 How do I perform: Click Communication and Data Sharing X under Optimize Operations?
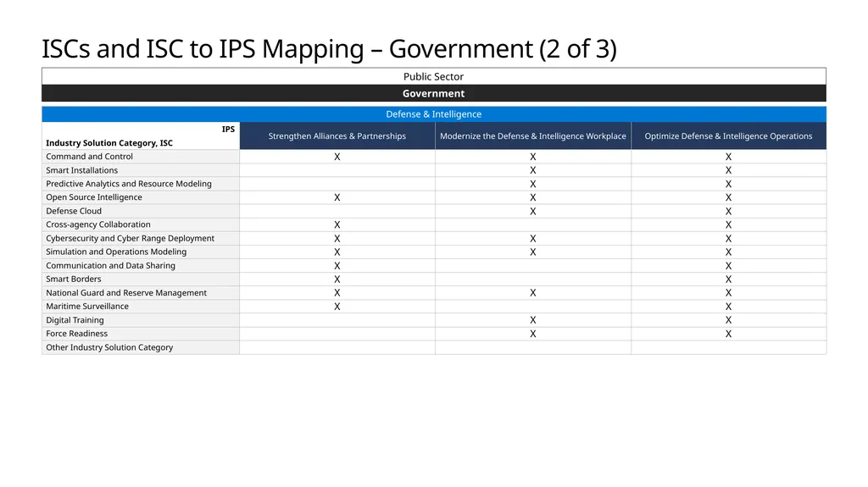pyautogui.click(x=728, y=266)
